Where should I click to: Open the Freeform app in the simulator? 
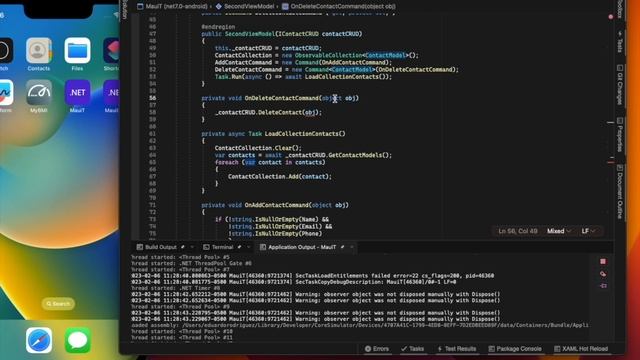point(6,93)
